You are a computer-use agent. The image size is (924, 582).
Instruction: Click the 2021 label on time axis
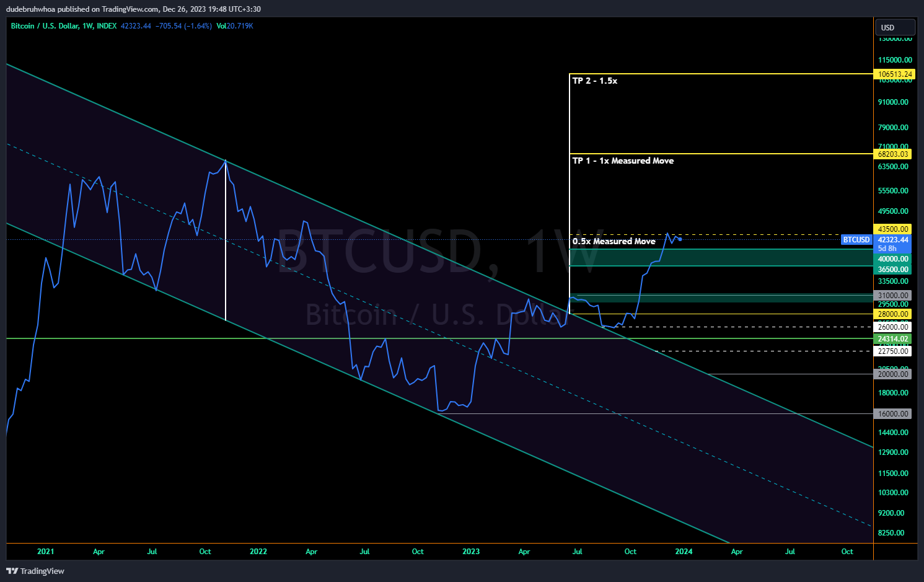pos(45,552)
